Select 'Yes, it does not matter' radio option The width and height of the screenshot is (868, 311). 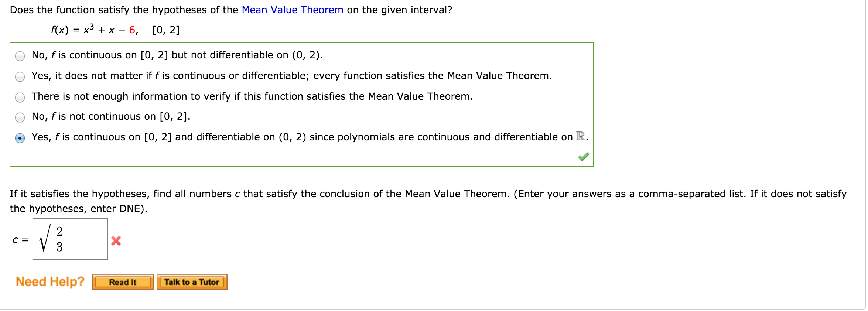pyautogui.click(x=20, y=77)
